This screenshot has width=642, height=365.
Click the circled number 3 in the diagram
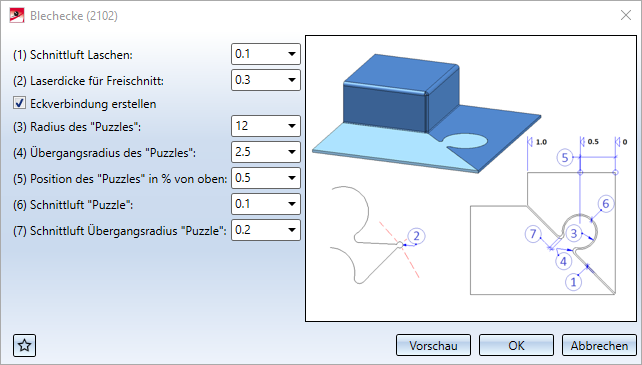(574, 234)
